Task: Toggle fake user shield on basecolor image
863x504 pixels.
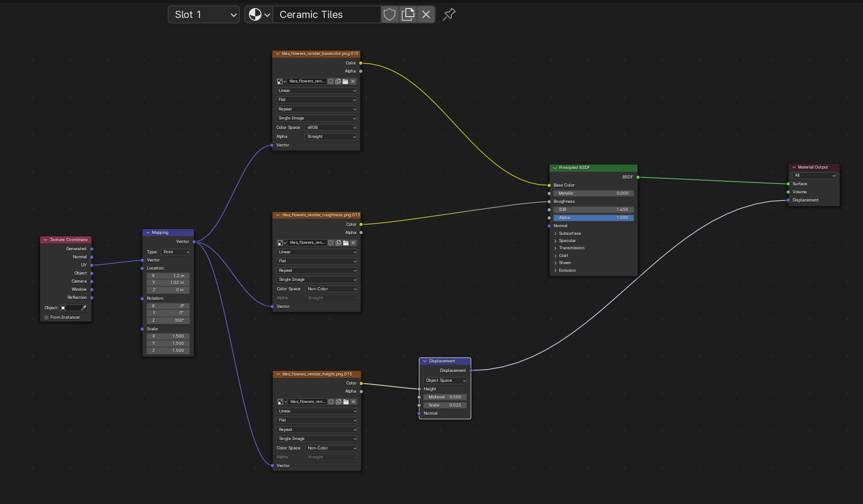Action: click(x=331, y=82)
